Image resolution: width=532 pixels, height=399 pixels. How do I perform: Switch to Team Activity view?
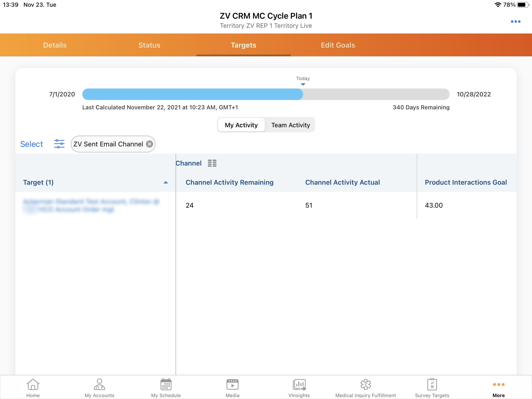tap(290, 125)
